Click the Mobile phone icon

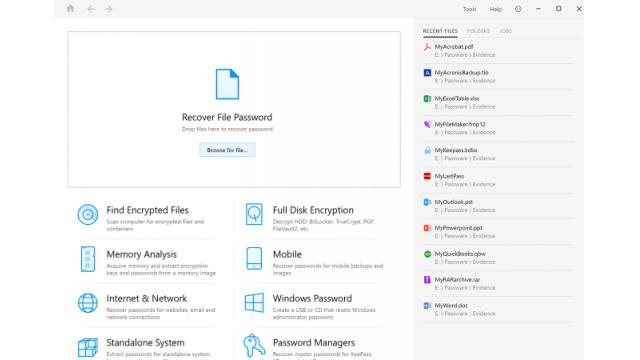click(x=254, y=258)
